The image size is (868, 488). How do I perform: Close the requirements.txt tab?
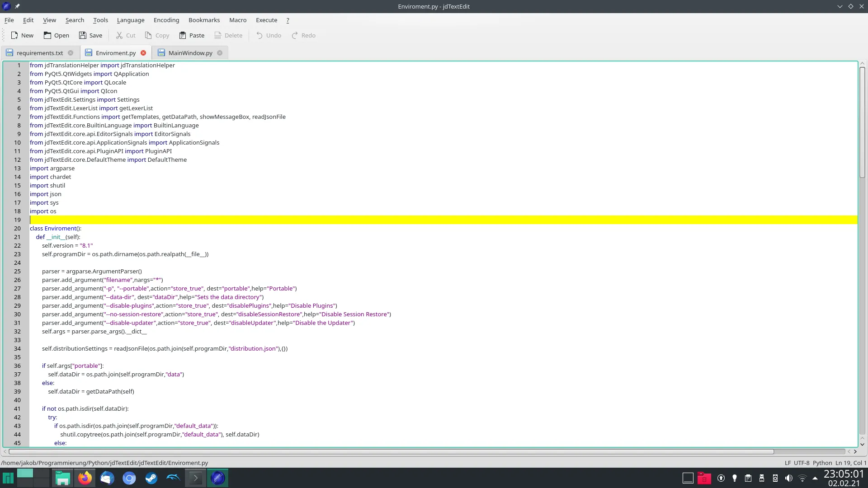click(71, 53)
